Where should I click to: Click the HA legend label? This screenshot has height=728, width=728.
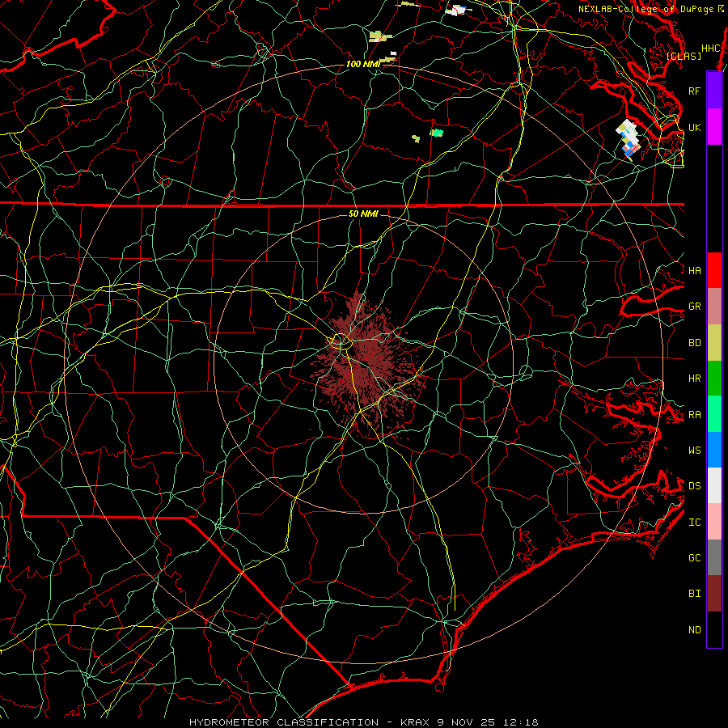pos(694,271)
